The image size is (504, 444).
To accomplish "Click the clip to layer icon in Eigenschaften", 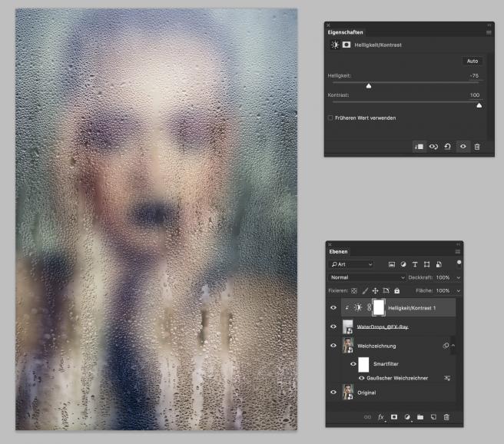I will pos(419,147).
